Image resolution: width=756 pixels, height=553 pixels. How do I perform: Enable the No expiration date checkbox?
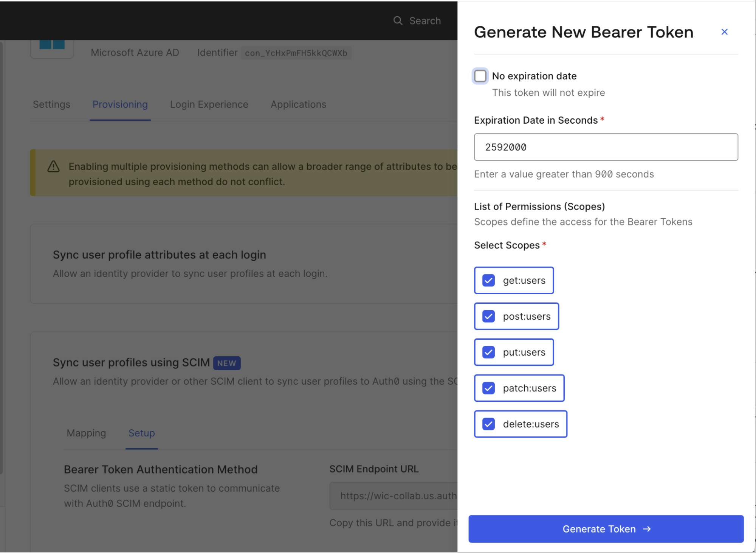click(x=480, y=76)
